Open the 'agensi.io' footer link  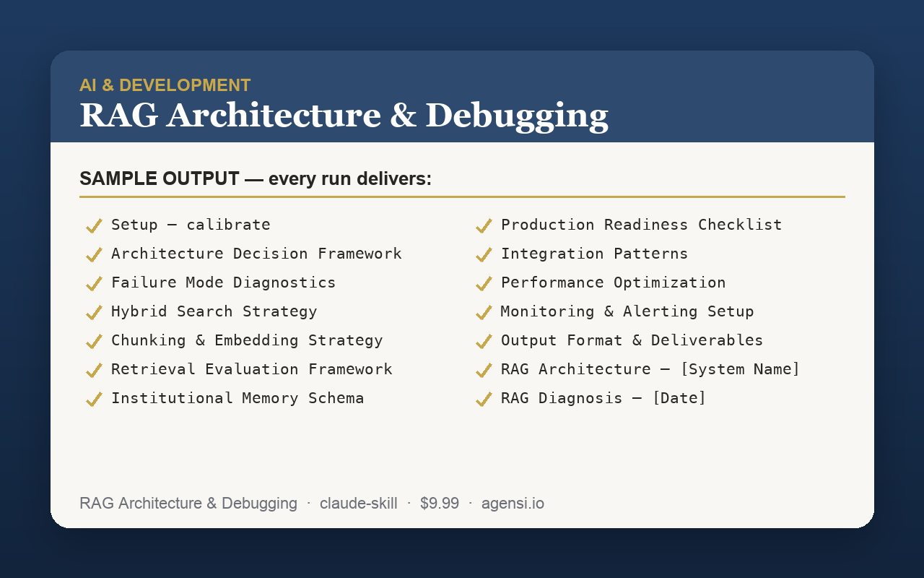tap(513, 504)
